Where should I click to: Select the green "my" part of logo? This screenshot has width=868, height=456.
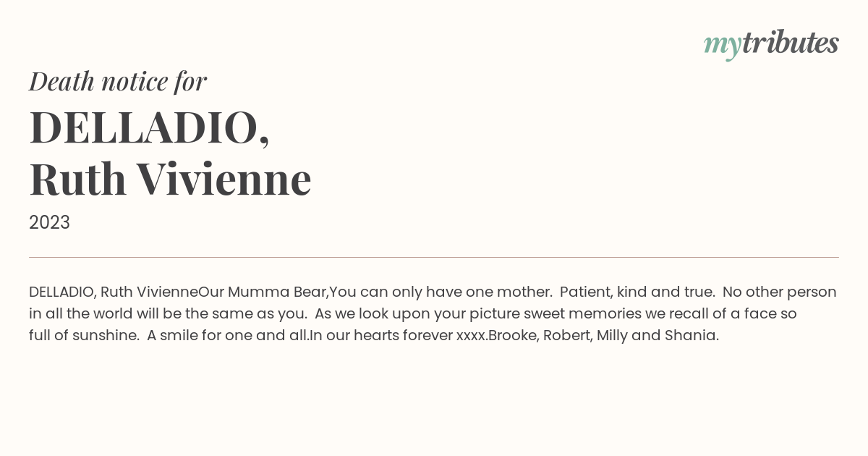pos(722,46)
